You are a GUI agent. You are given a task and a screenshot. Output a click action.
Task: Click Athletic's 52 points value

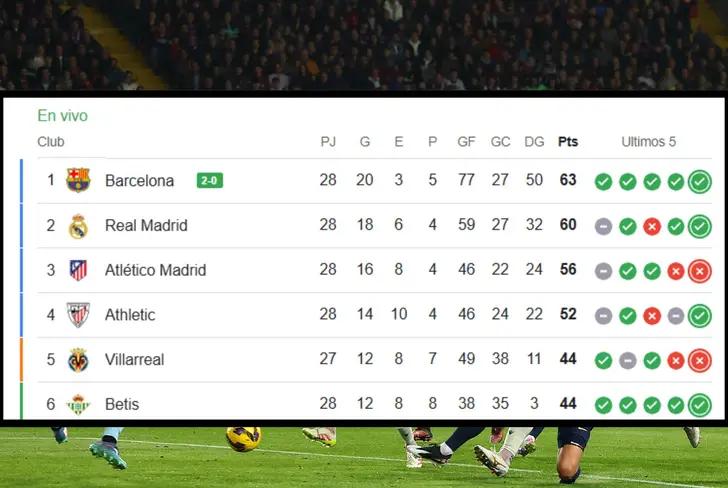568,315
